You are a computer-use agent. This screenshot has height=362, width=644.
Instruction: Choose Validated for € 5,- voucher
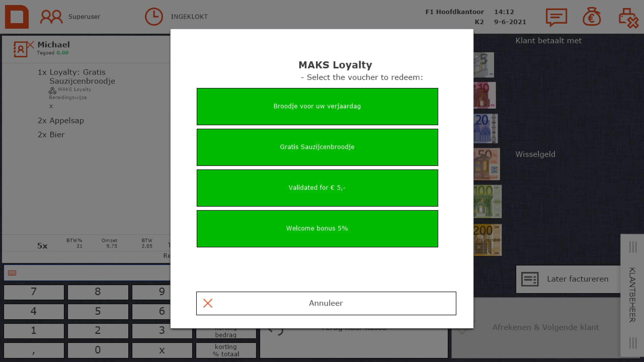(x=317, y=188)
